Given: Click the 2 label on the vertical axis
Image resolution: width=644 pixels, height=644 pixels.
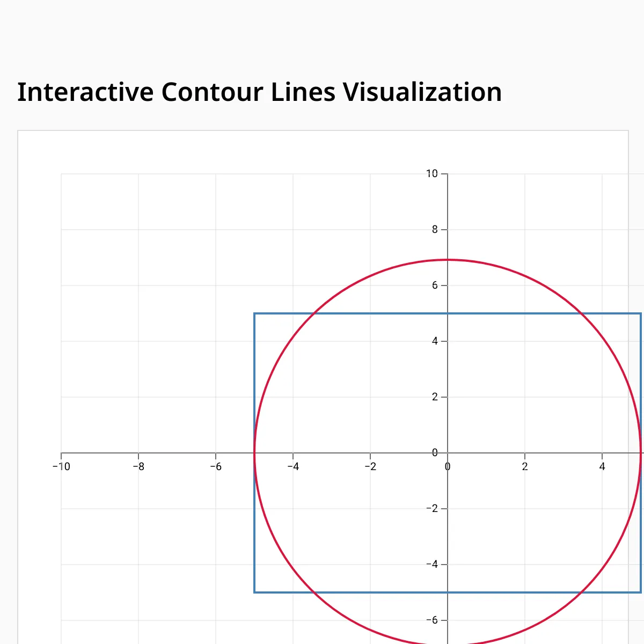Looking at the screenshot, I should 435,397.
